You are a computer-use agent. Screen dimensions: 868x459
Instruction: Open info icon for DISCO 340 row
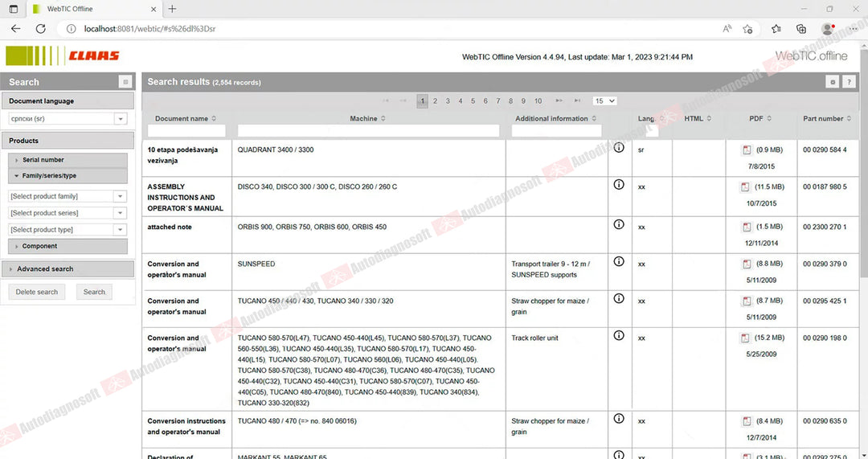point(619,184)
